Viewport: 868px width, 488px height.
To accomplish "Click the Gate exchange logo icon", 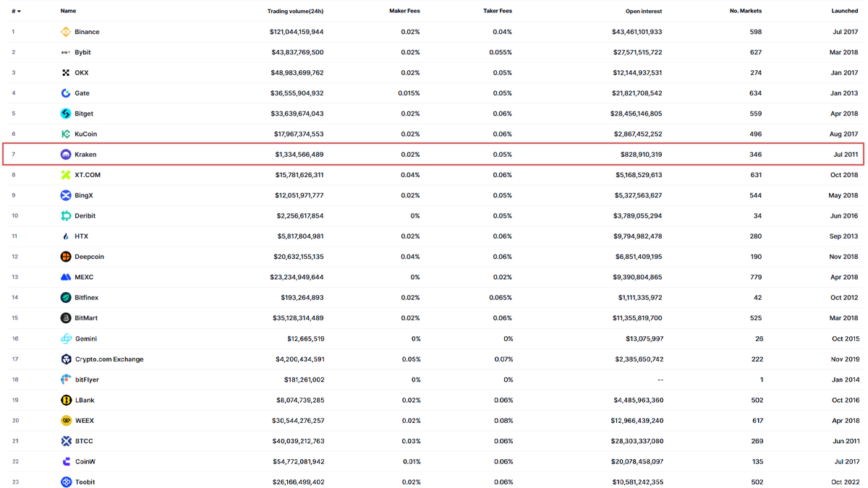I will (66, 93).
